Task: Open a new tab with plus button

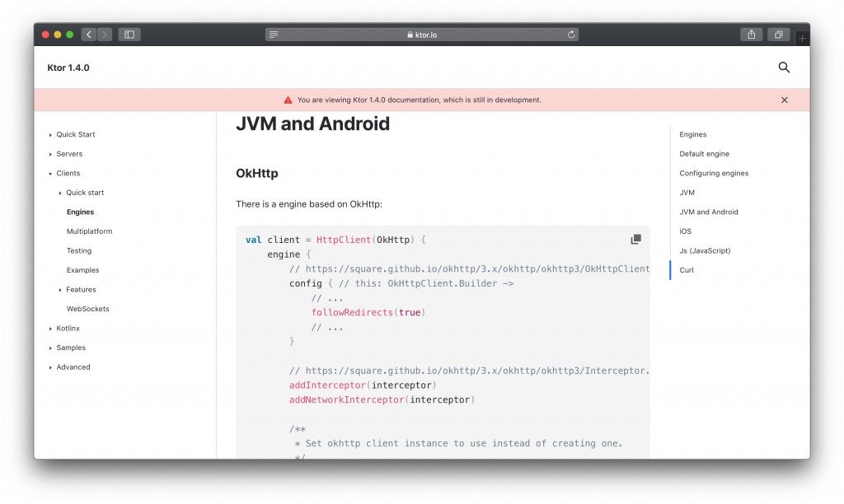Action: 802,38
